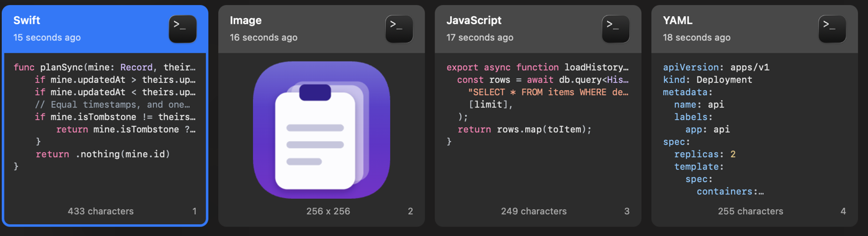
Task: Click the "kind: Deployment" line
Action: pos(707,79)
